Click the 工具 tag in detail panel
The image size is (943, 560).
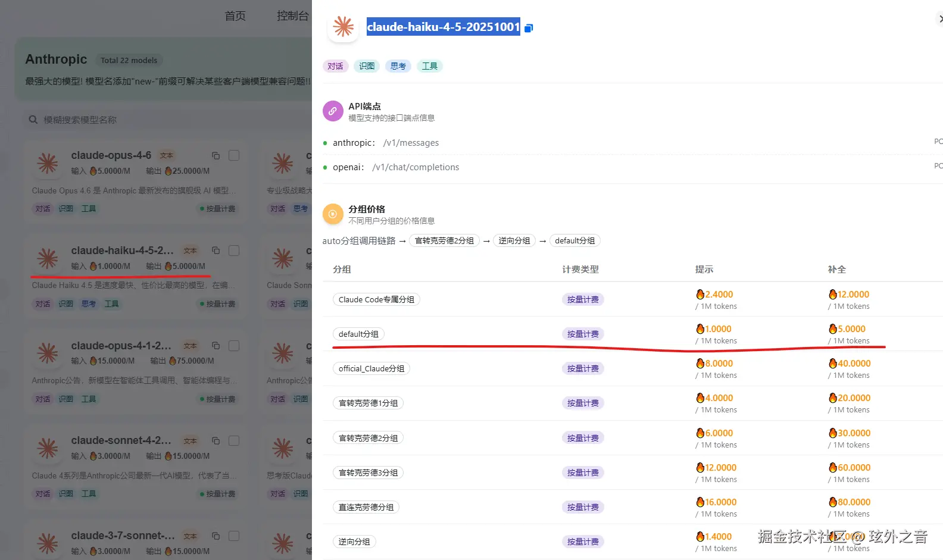(x=429, y=66)
